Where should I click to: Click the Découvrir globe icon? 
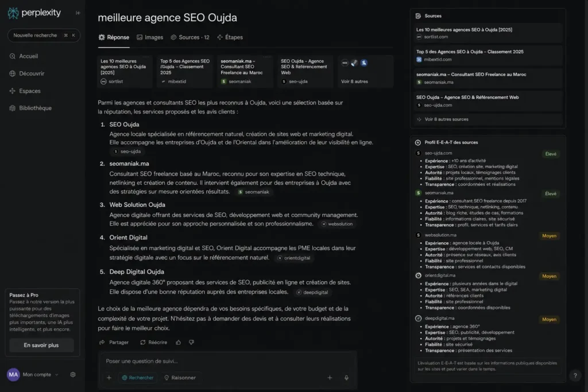(13, 73)
